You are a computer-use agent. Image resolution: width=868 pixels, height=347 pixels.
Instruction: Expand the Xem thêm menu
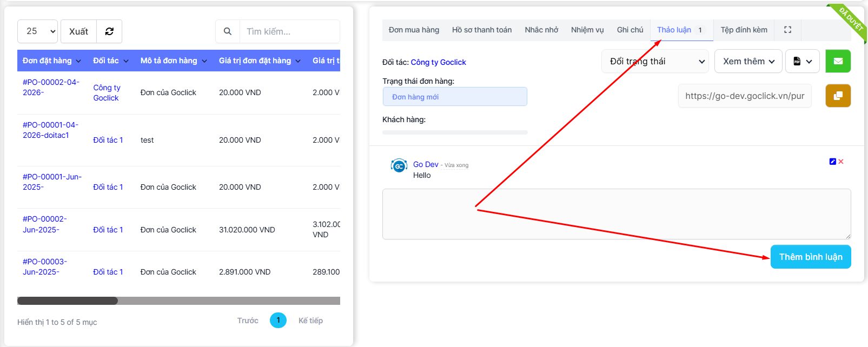click(x=748, y=61)
